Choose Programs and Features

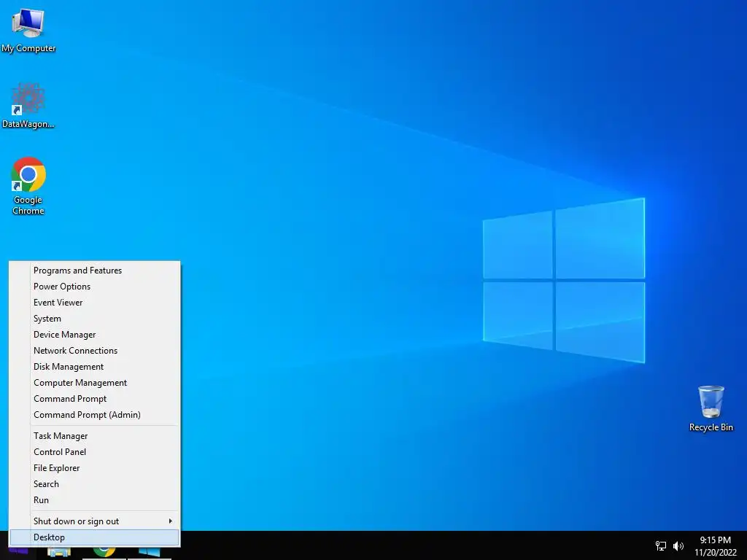coord(94,271)
